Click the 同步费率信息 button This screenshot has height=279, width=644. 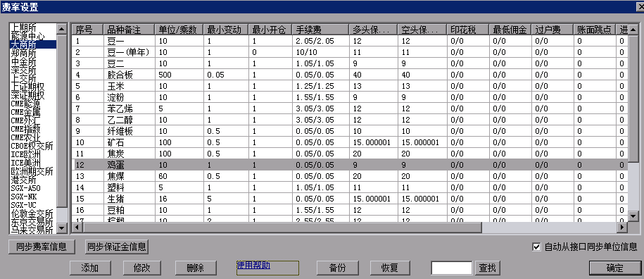(42, 247)
